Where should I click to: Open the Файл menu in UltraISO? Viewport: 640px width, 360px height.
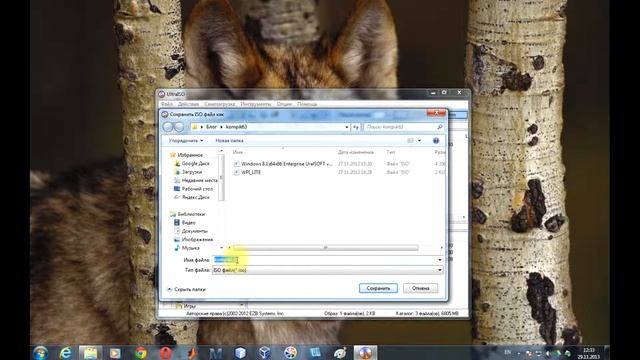click(167, 104)
